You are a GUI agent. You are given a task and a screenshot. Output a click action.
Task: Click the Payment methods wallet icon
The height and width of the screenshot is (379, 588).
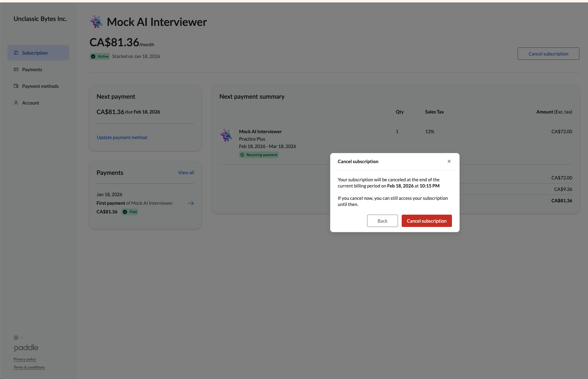[x=16, y=86]
